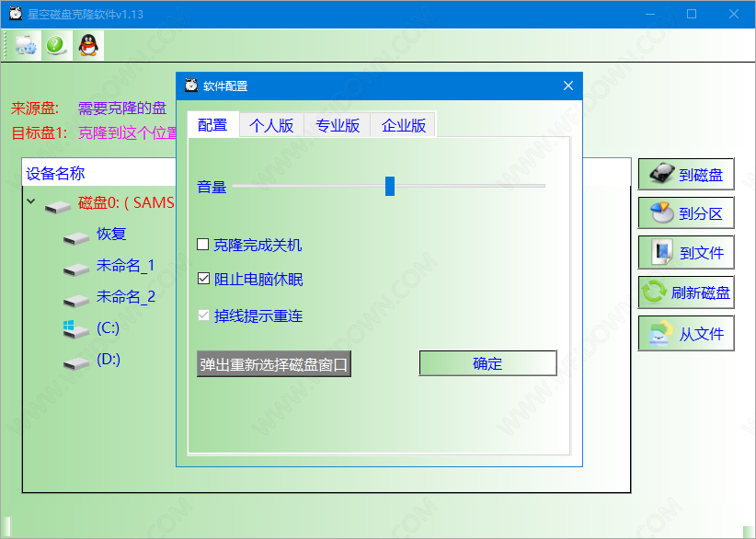Collapse the 磁盘0 tree node chevron

pyautogui.click(x=31, y=201)
